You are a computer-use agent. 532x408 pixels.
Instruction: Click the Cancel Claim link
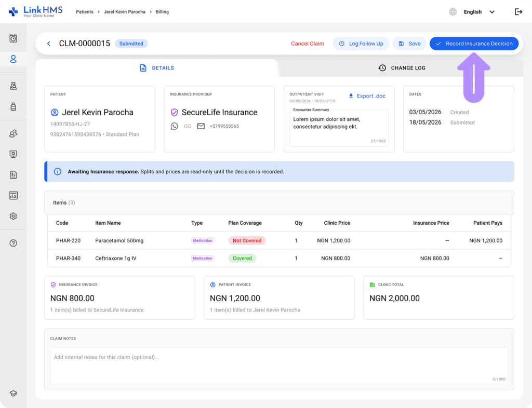point(308,44)
